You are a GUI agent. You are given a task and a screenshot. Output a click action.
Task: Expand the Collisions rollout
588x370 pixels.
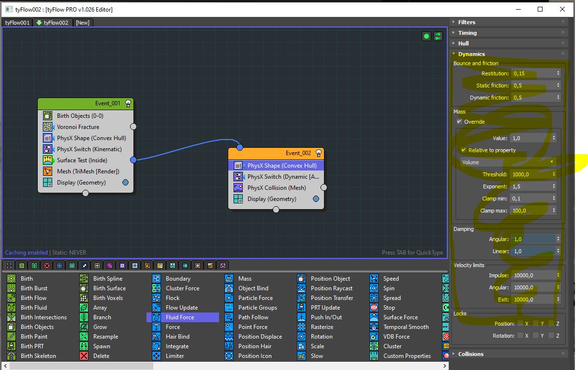click(x=508, y=354)
